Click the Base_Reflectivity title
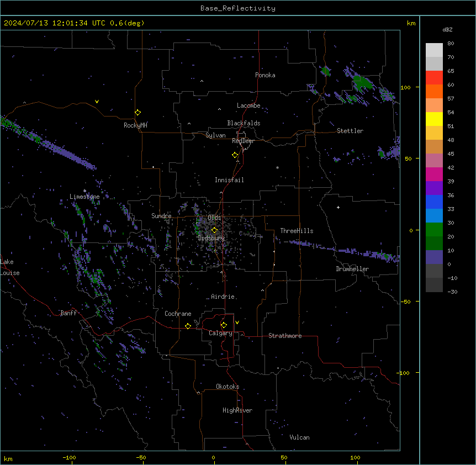Image resolution: width=476 pixels, height=465 pixels. 238,8
